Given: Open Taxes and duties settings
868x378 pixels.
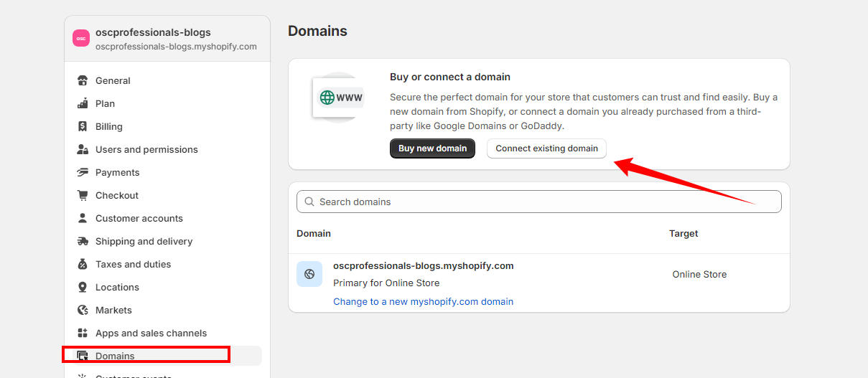Looking at the screenshot, I should pyautogui.click(x=133, y=264).
